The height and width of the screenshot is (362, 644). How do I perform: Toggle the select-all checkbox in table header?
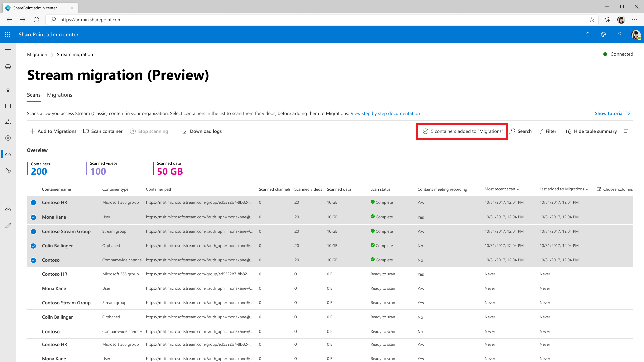tap(33, 189)
